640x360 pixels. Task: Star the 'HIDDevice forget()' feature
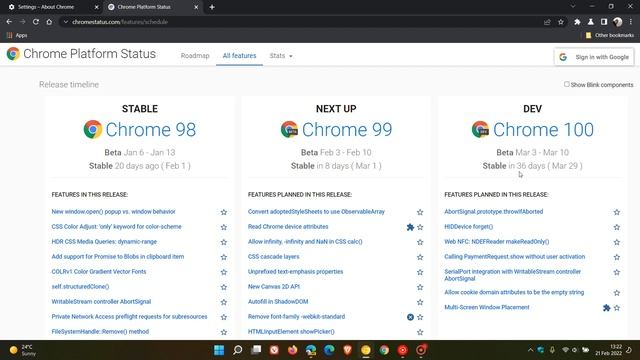[617, 227]
